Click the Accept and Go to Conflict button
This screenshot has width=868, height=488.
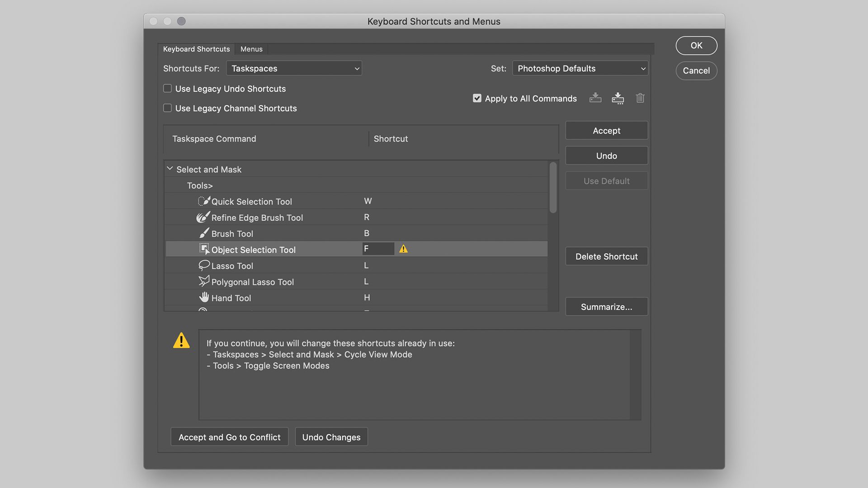[229, 436]
